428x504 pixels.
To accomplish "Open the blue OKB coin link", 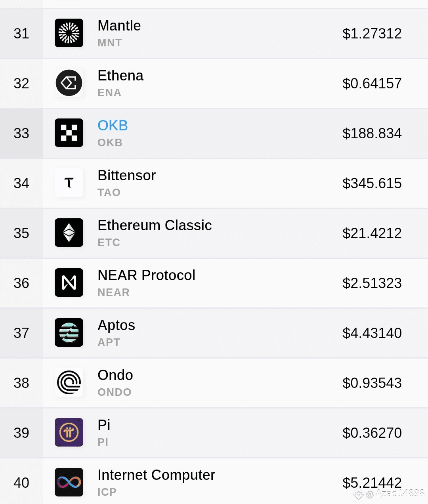I will click(x=113, y=125).
